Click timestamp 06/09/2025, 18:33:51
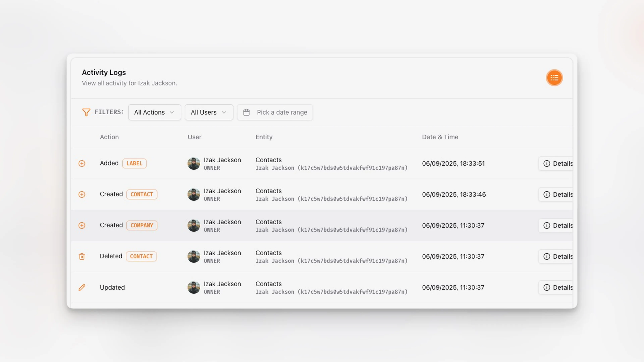This screenshot has height=362, width=644. (x=453, y=163)
